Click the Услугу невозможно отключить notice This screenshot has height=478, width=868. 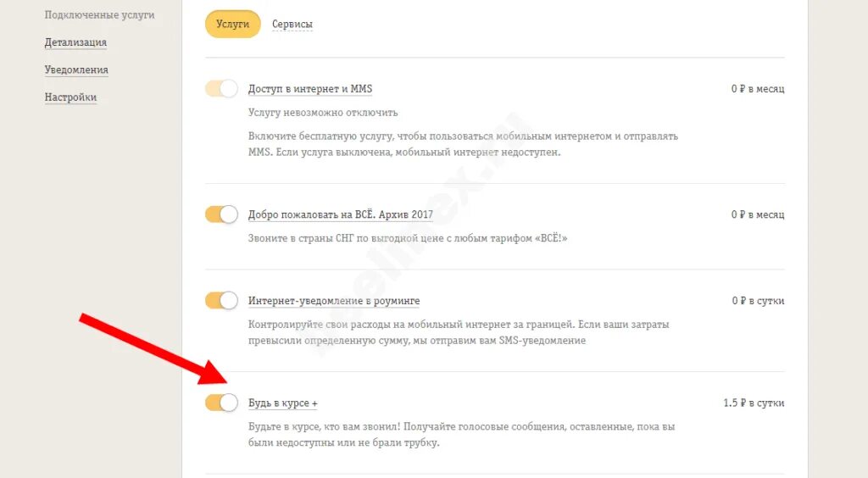[322, 113]
